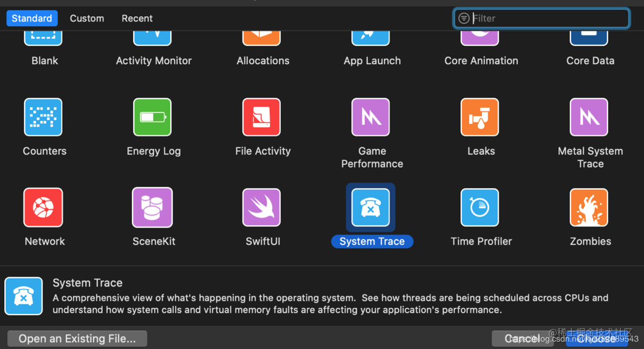Image resolution: width=644 pixels, height=349 pixels.
Task: Click the filter icon in search field
Action: (x=464, y=18)
